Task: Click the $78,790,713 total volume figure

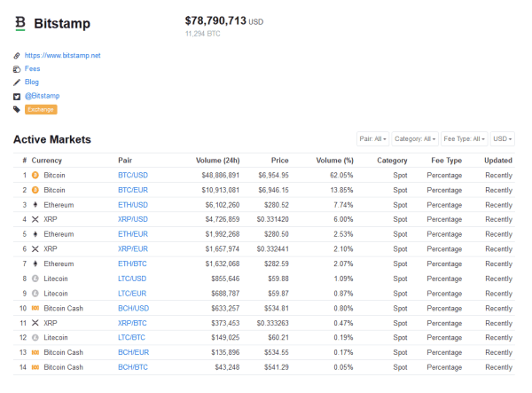Action: click(215, 20)
